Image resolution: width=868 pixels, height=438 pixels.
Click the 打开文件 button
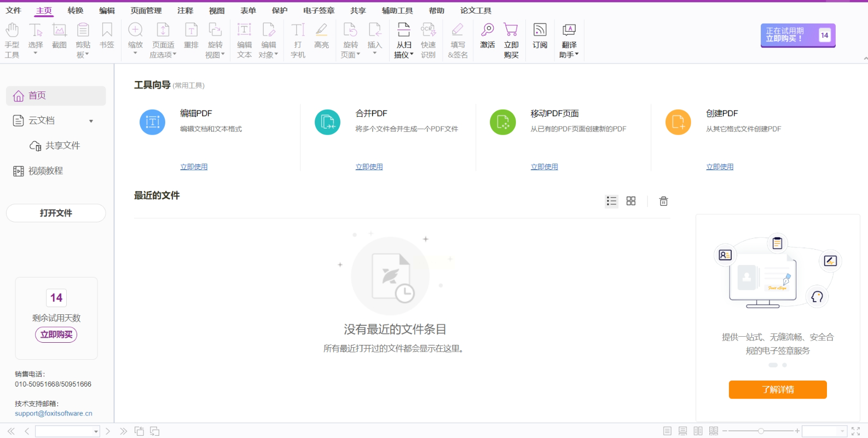coord(56,213)
